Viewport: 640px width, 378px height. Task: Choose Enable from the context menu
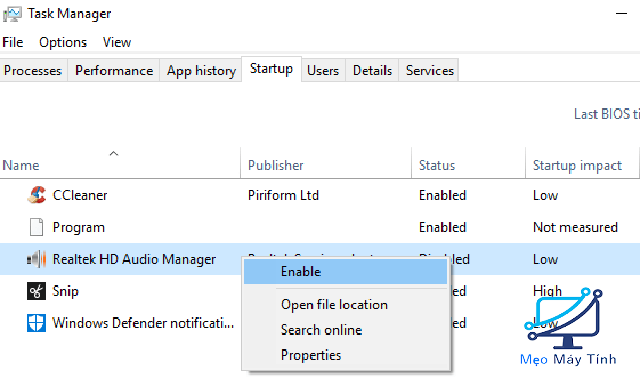[x=345, y=271]
